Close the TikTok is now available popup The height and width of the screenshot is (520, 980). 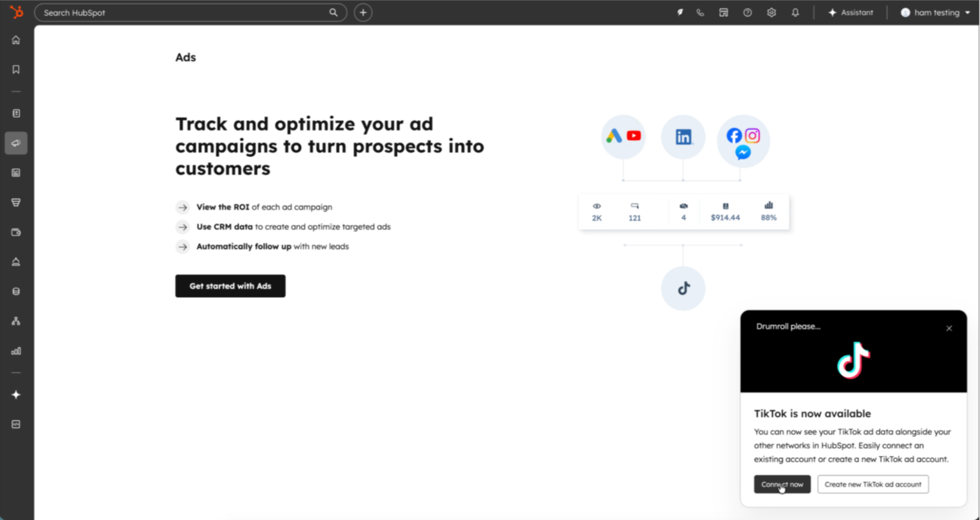tap(949, 328)
